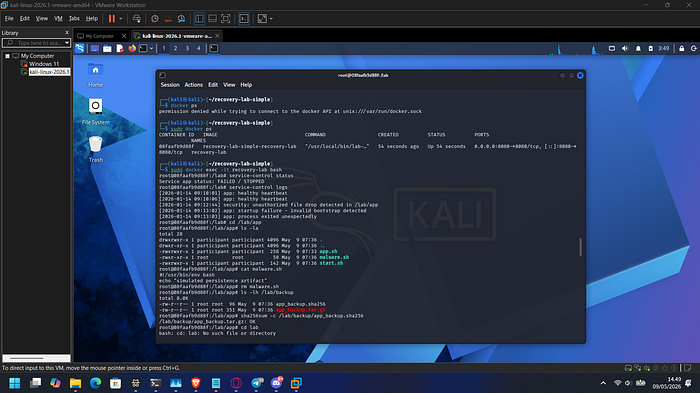The width and height of the screenshot is (700, 393).
Task: Open the Kali applications menu
Action: coord(79,48)
